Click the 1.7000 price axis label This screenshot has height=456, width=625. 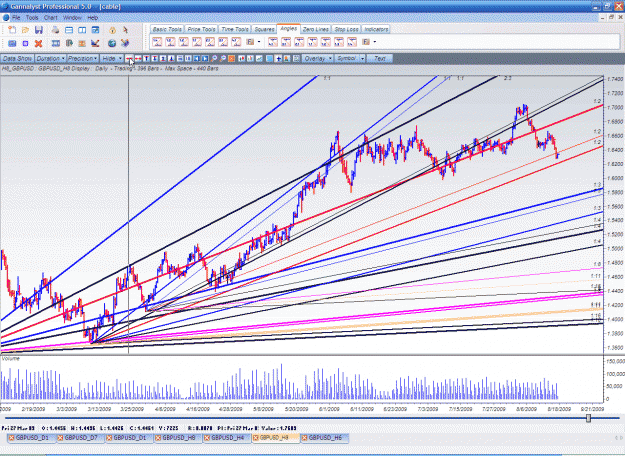pos(615,108)
